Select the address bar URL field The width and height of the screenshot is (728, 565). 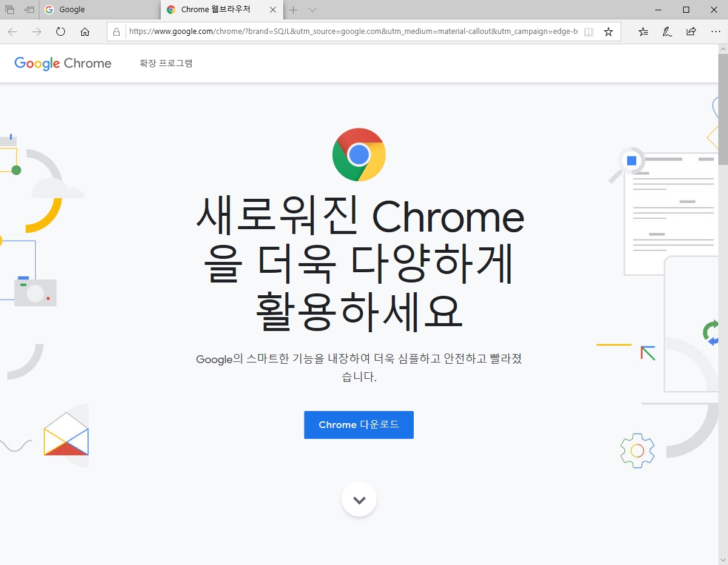tap(353, 32)
